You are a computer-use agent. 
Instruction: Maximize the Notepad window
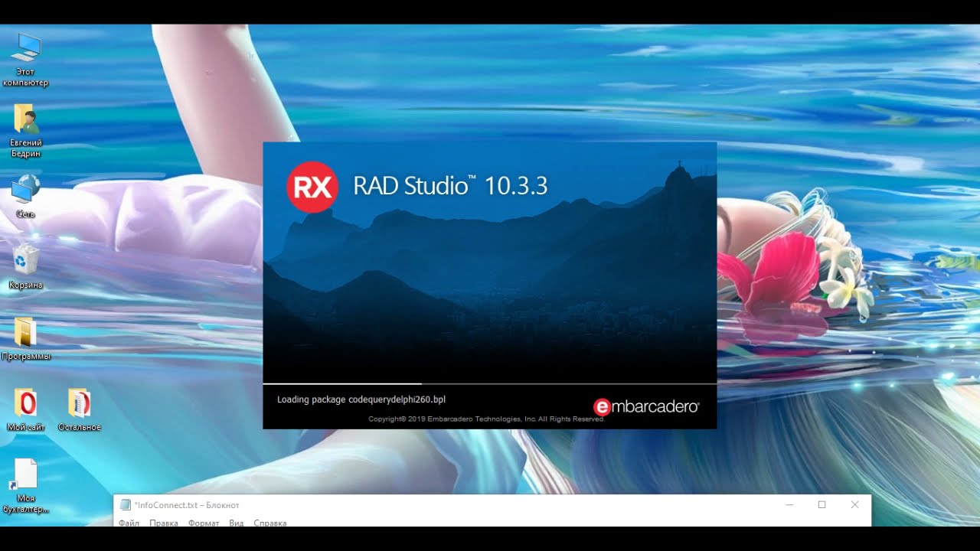[x=822, y=505]
